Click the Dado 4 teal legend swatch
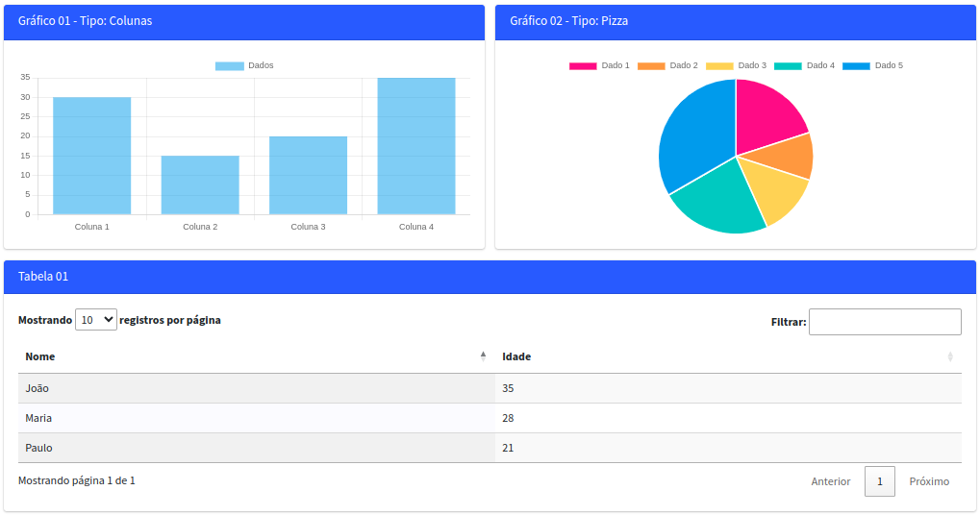980x515 pixels. pyautogui.click(x=788, y=65)
